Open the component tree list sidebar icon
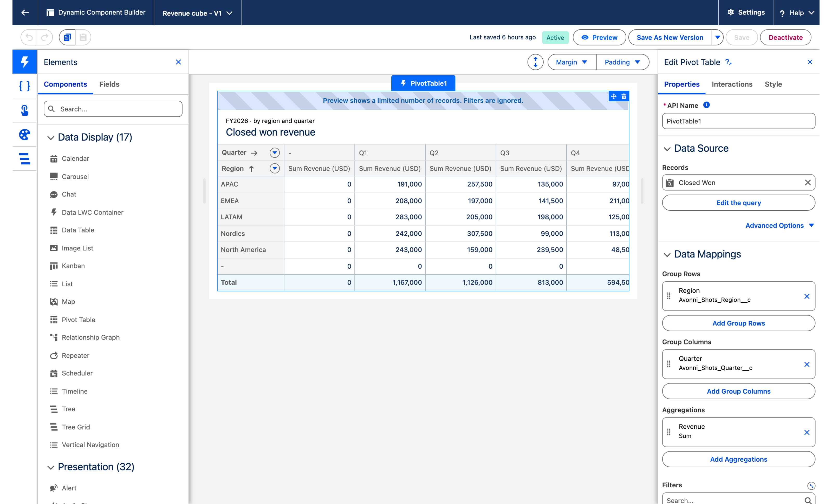Screen dimensions: 832x504 pos(25,158)
